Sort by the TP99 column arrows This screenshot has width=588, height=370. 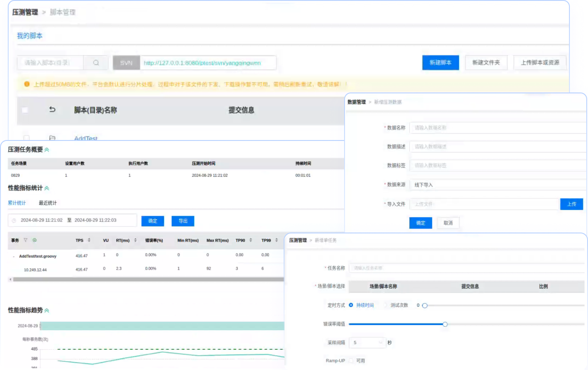click(x=277, y=240)
